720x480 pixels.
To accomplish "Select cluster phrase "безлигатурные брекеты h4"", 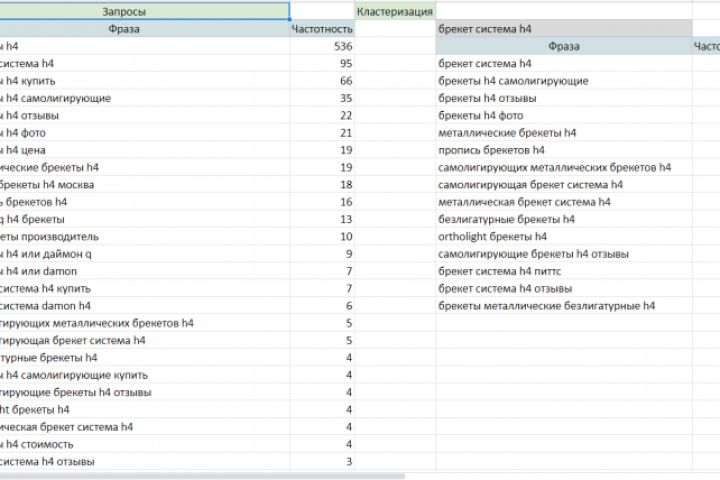I will coord(564,219).
